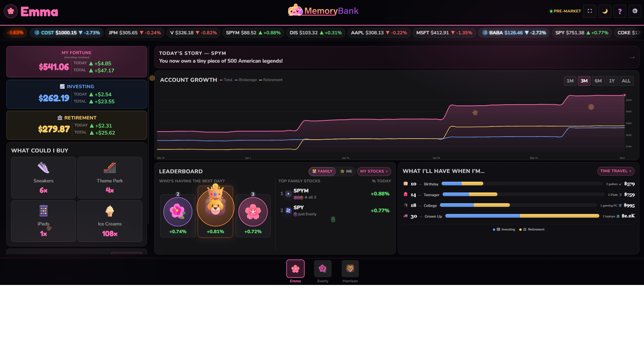Expand Today's Story arrow
Viewport: 644px width, 362px height.
point(632,58)
